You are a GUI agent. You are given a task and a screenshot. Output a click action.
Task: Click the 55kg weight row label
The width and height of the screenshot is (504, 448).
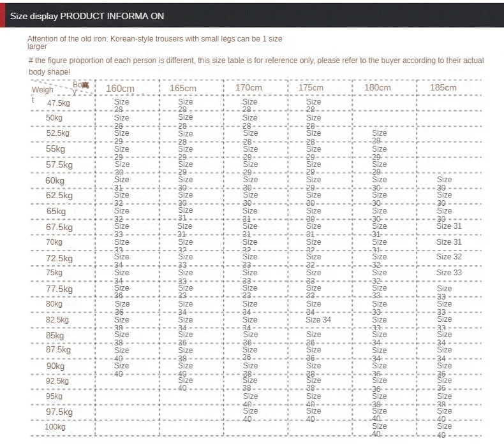(56, 148)
